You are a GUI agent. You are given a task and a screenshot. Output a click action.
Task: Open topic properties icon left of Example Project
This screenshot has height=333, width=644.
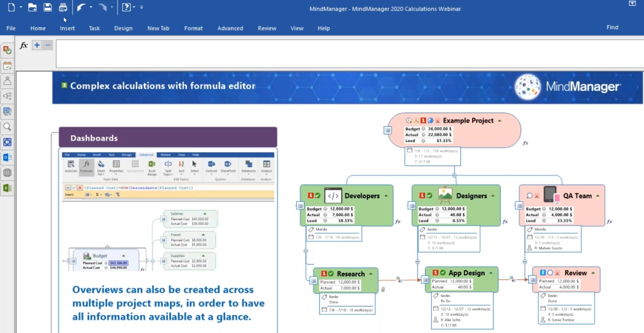pyautogui.click(x=388, y=130)
